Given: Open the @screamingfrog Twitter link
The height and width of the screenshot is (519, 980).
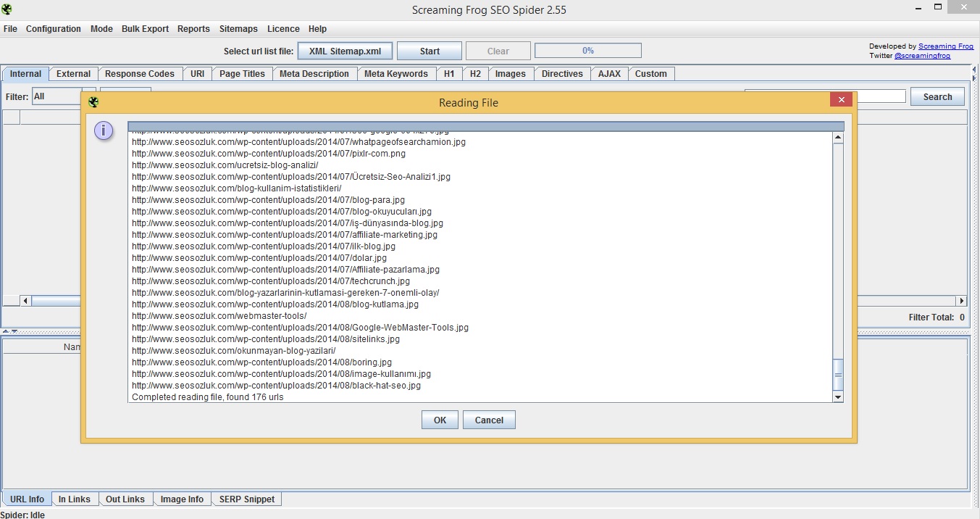Looking at the screenshot, I should [922, 56].
